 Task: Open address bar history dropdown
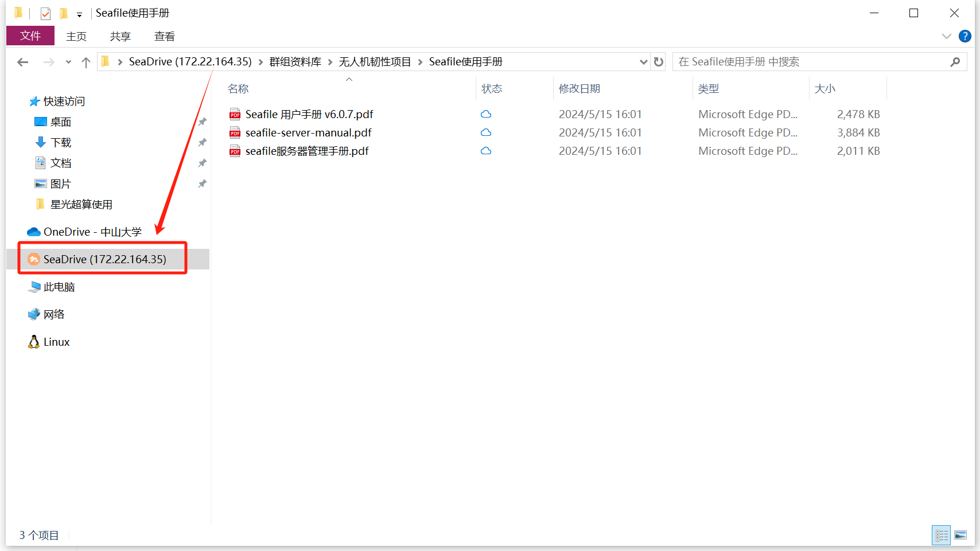(643, 62)
